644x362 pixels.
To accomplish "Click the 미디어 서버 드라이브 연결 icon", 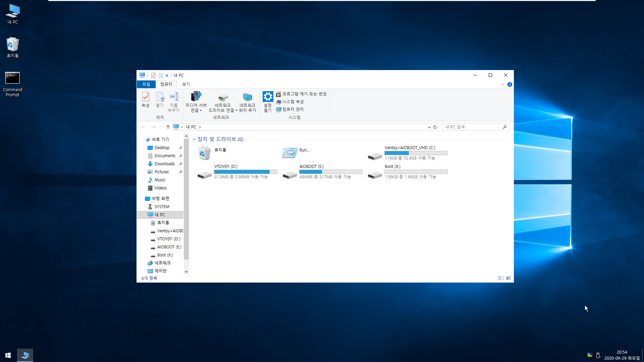I will click(196, 101).
